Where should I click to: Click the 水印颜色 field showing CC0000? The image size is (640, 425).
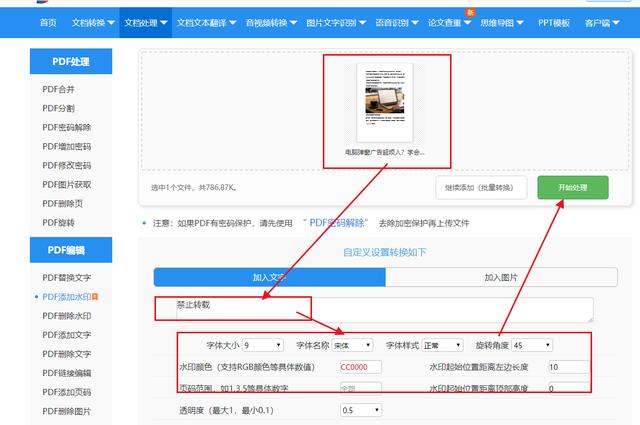pos(361,367)
